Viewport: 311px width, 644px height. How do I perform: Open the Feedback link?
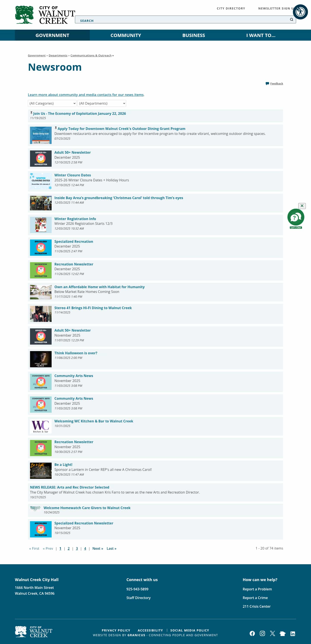pos(276,83)
